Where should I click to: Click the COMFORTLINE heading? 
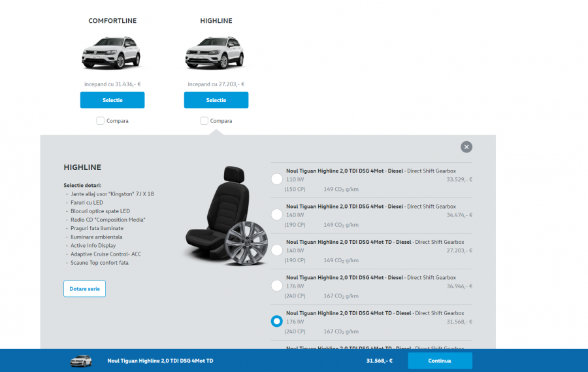click(112, 21)
